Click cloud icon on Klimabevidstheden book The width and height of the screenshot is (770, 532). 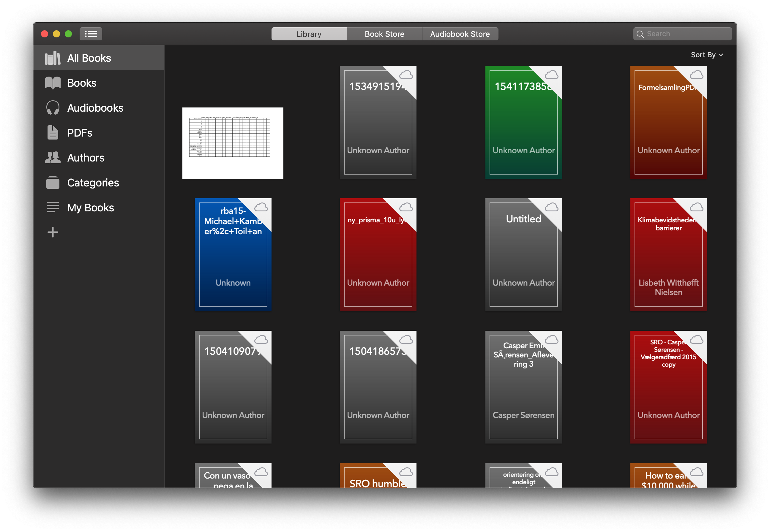(696, 207)
